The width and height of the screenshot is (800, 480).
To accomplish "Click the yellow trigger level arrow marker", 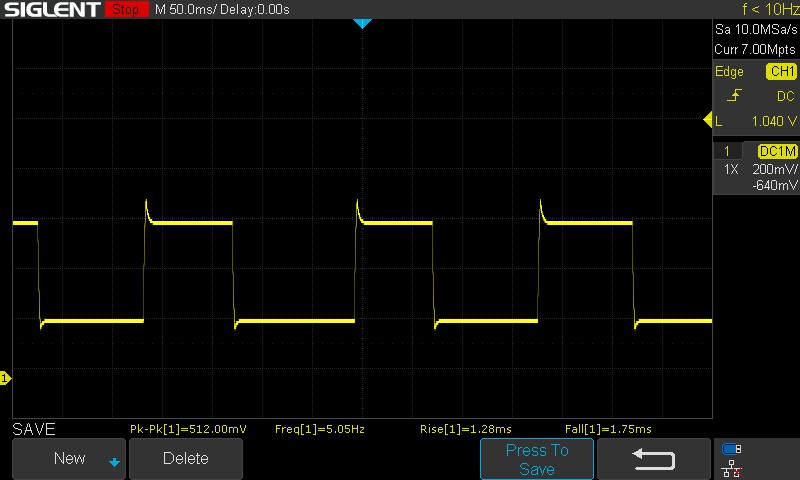I will pos(707,120).
